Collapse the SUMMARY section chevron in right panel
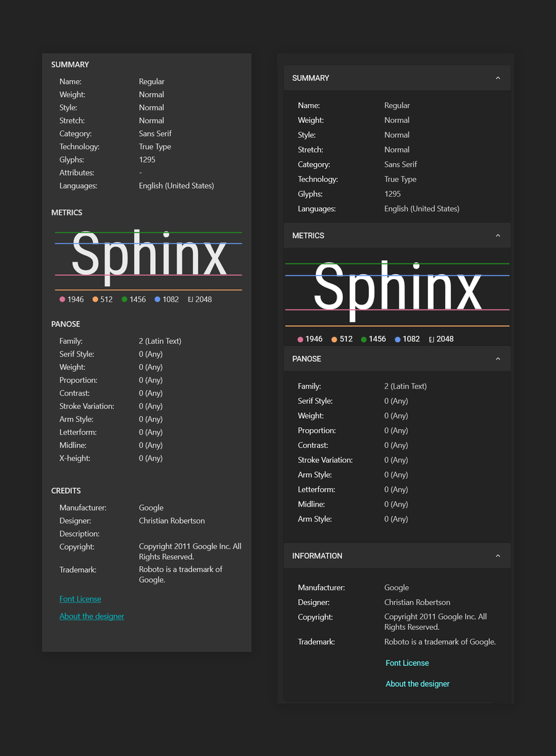556x756 pixels. click(498, 78)
